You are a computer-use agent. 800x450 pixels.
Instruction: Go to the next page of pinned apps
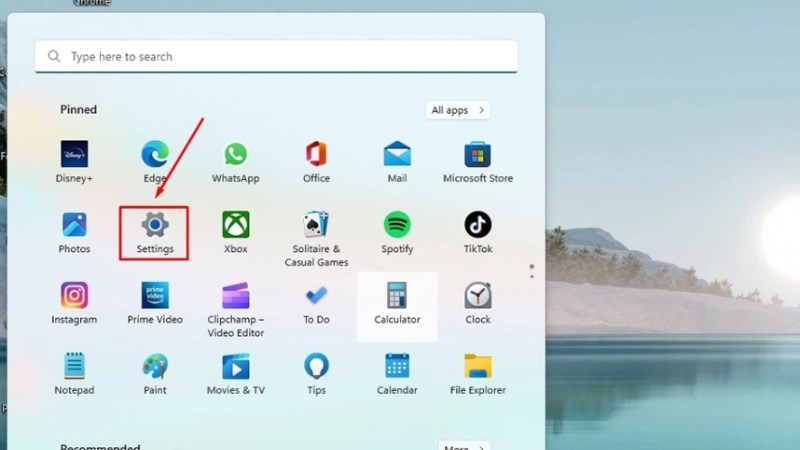pos(532,277)
